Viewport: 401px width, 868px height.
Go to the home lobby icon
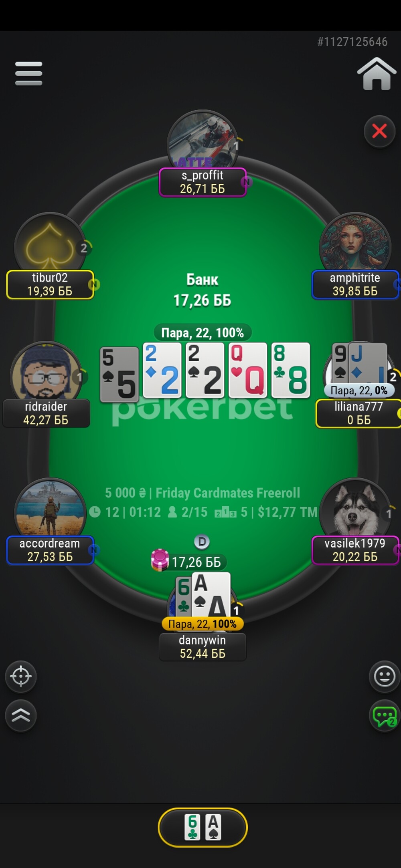pyautogui.click(x=376, y=74)
